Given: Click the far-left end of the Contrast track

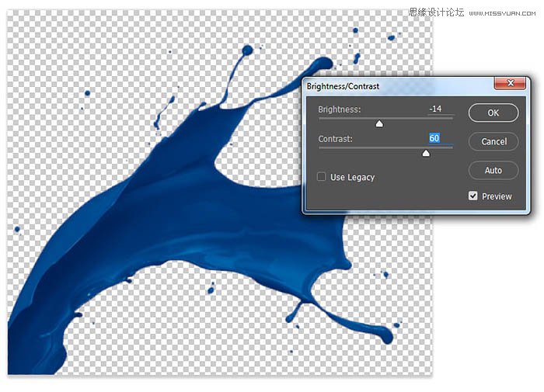Looking at the screenshot, I should (319, 147).
